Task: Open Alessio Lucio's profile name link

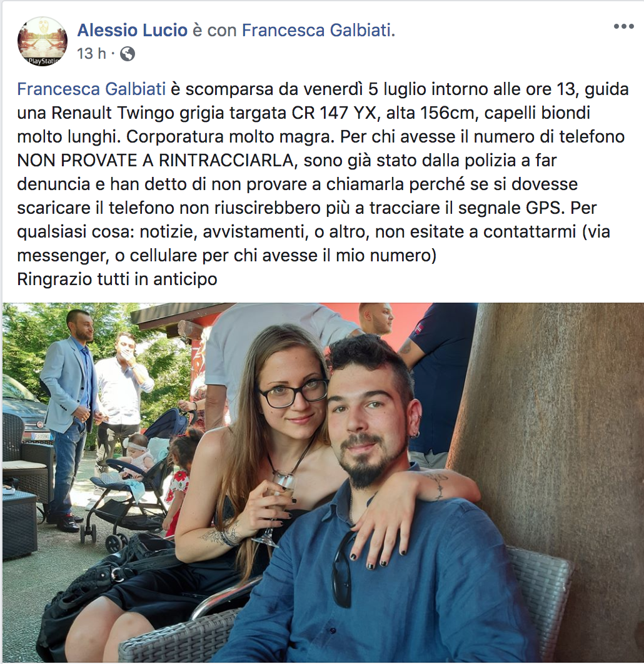Action: click(x=132, y=30)
